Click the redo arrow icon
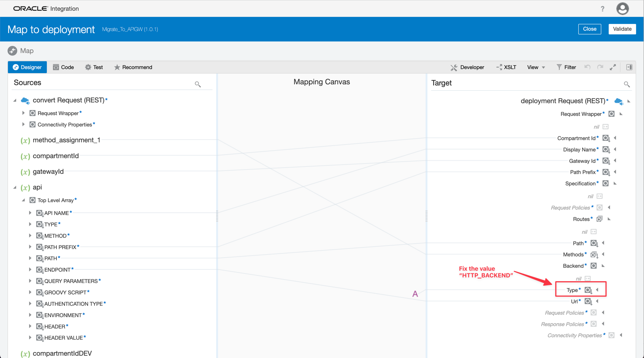Screen dimensions: 644x358 click(600, 67)
